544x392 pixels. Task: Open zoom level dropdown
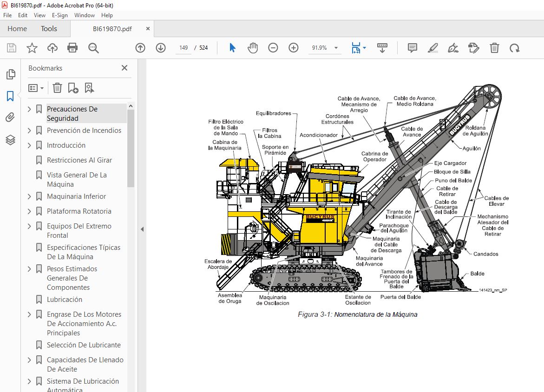tap(336, 48)
